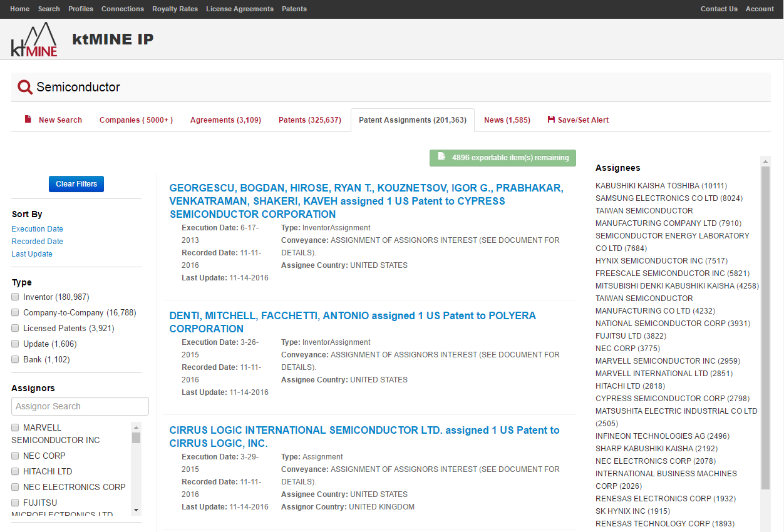
Task: Open the Connections menu item
Action: pyautogui.click(x=123, y=9)
